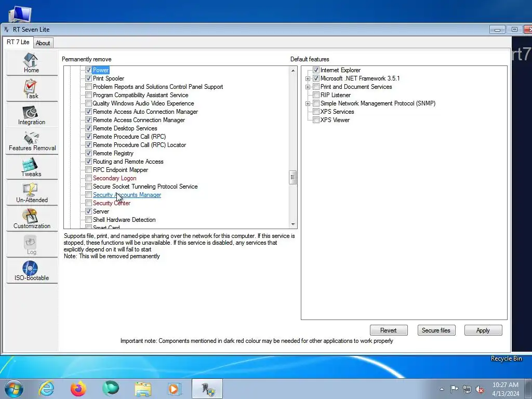This screenshot has width=532, height=399.
Task: Launch Internet Explorer from taskbar
Action: click(x=46, y=389)
